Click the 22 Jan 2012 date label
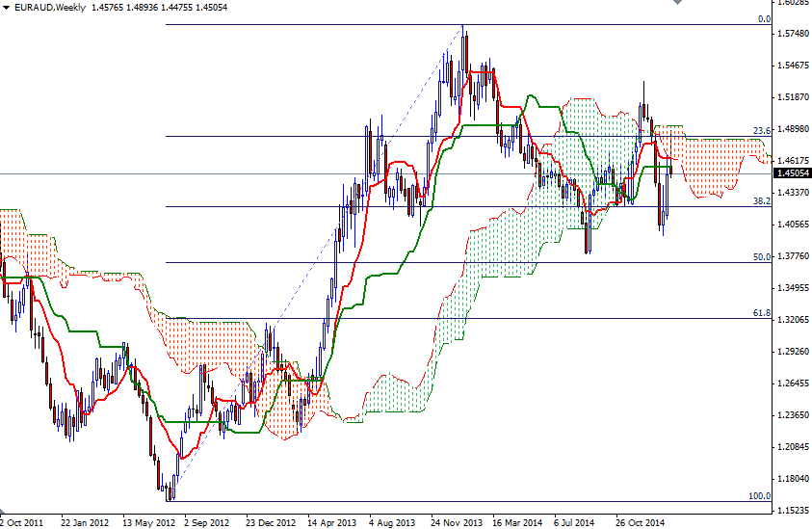 [x=85, y=522]
